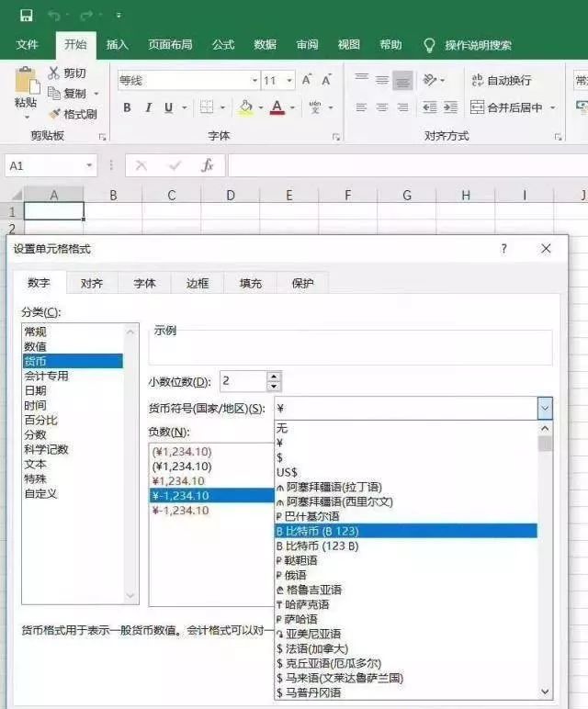
Task: Click the bottom align icon
Action: [402, 81]
